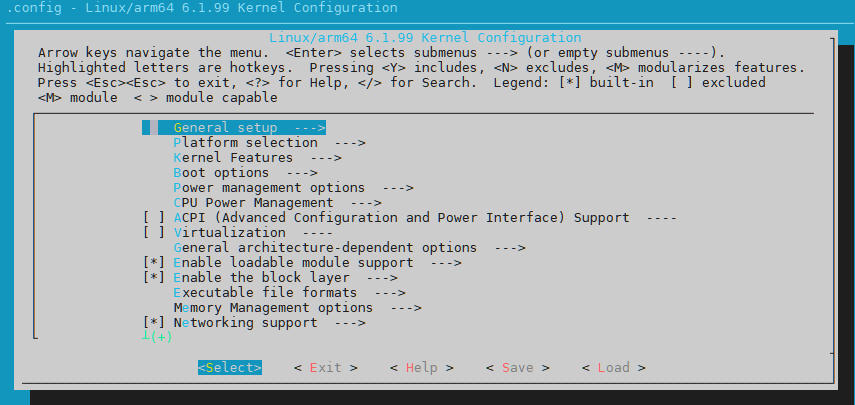Viewport: 855px width, 405px height.
Task: Toggle Enable the block layer checkbox
Action: click(154, 277)
